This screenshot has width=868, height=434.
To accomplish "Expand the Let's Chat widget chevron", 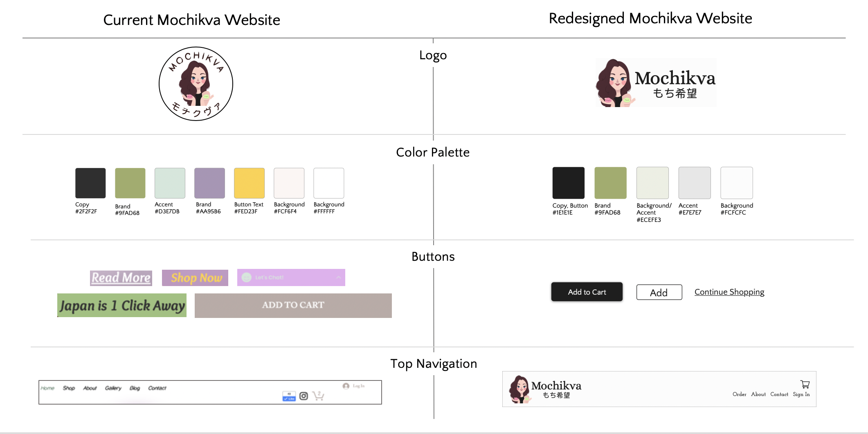I will (338, 277).
